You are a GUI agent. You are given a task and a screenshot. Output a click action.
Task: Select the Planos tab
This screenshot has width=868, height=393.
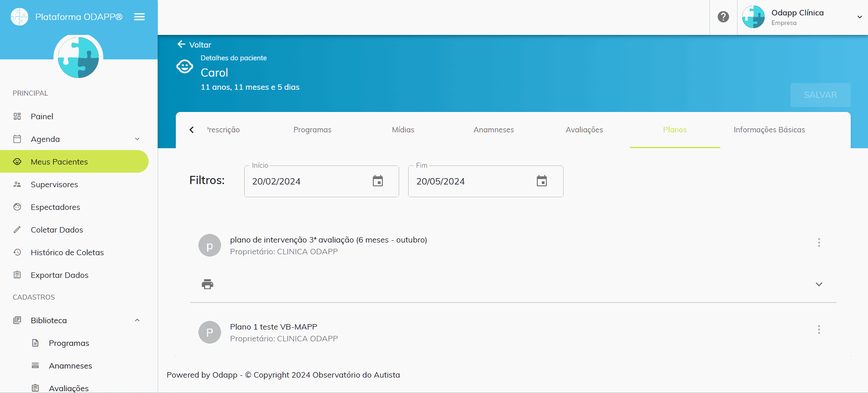click(x=675, y=130)
